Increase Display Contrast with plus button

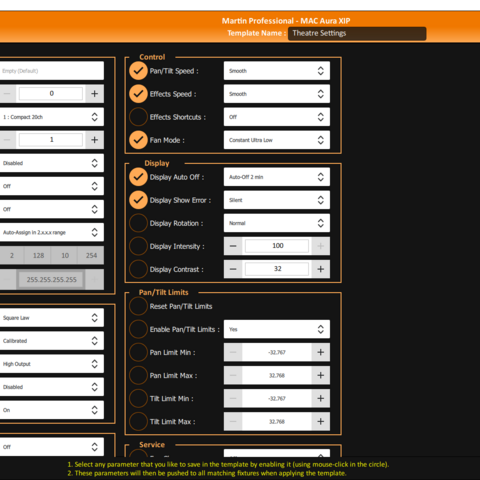[321, 269]
